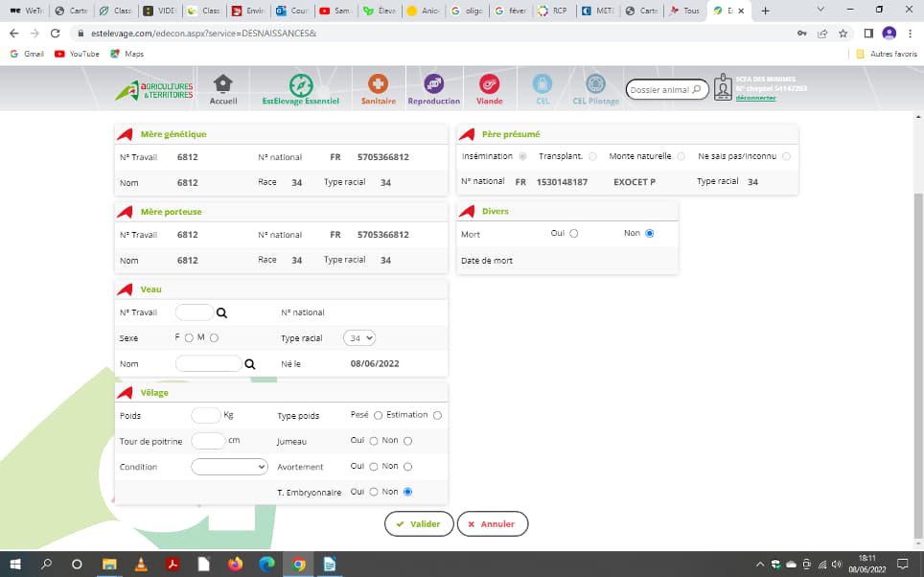This screenshot has height=577, width=924.
Task: Open Firefox from the taskbar
Action: [235, 565]
